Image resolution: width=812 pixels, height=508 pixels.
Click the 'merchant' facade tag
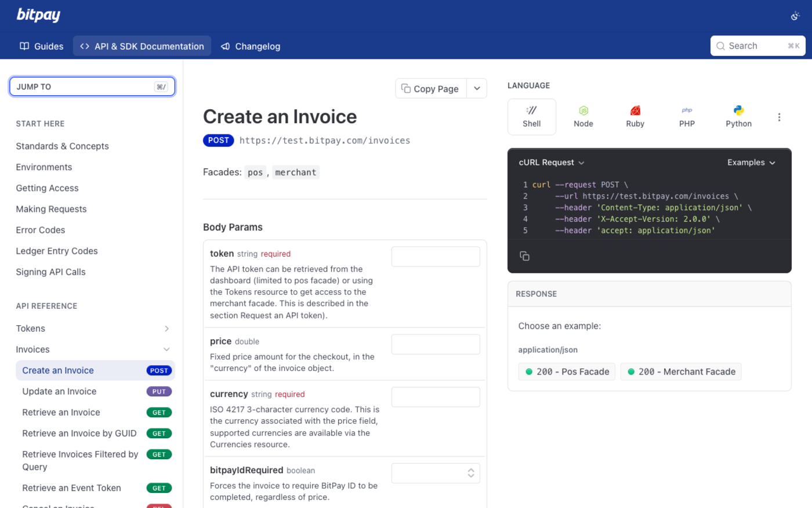[296, 172]
